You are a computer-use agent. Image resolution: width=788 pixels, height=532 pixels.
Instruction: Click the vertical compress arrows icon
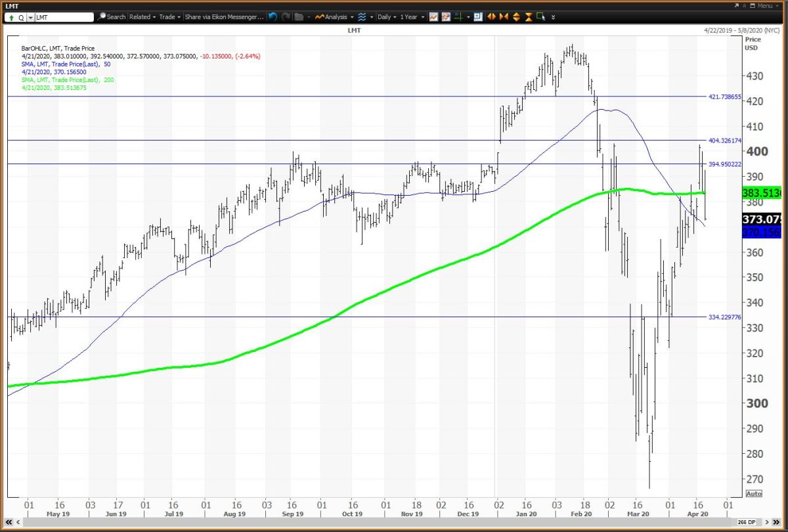529,16
